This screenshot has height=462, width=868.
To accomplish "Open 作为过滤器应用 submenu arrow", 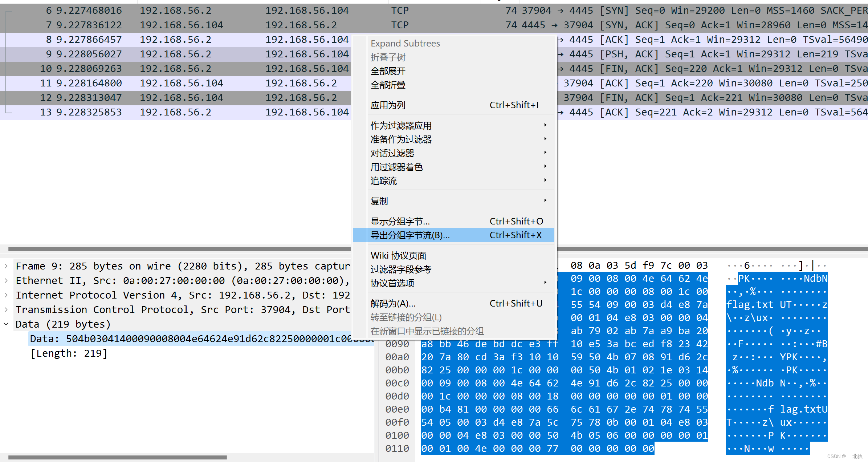I will [x=545, y=125].
